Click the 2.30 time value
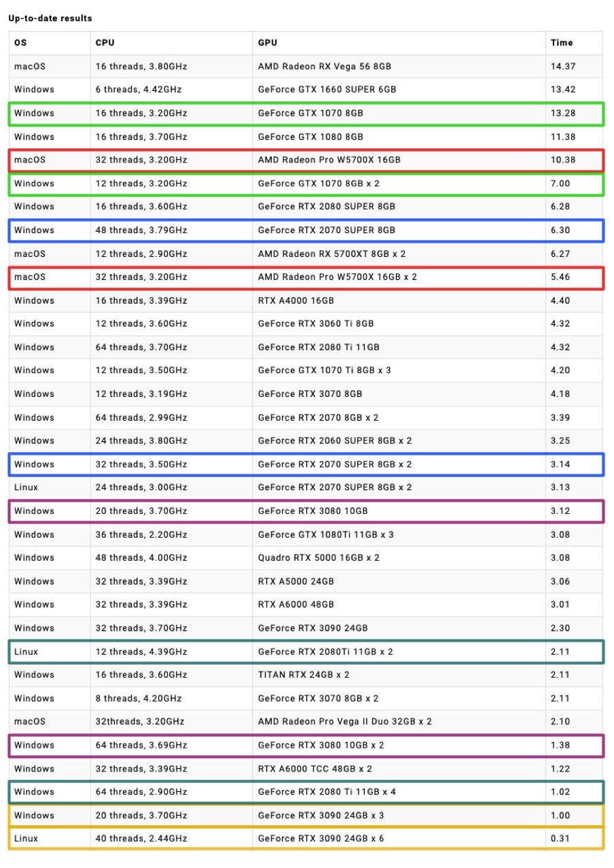614x868 pixels. (560, 629)
